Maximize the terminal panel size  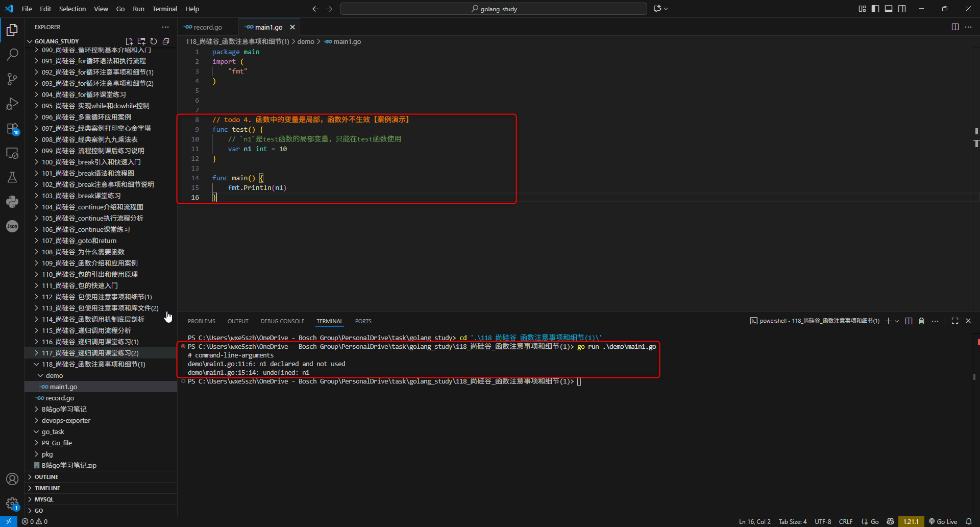pos(955,321)
